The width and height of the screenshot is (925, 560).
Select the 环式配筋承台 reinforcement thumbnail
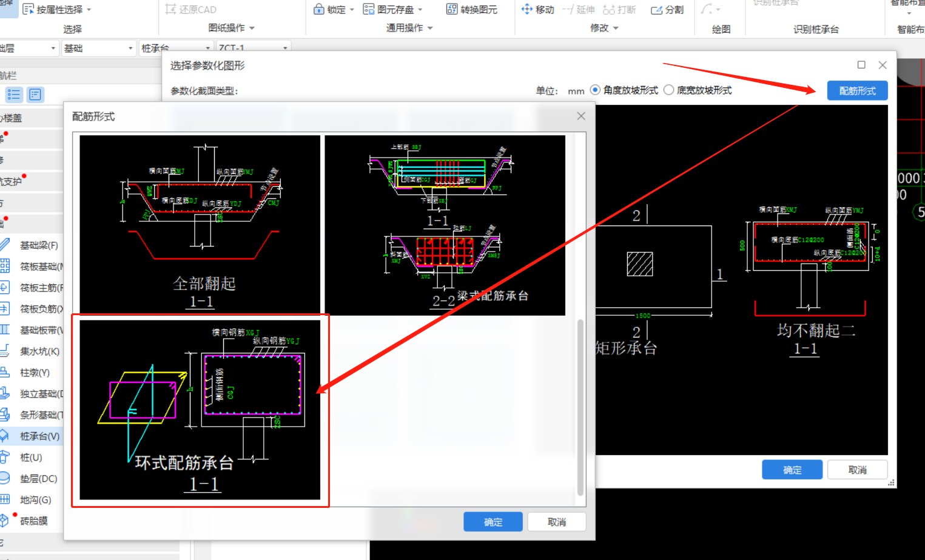pyautogui.click(x=200, y=410)
